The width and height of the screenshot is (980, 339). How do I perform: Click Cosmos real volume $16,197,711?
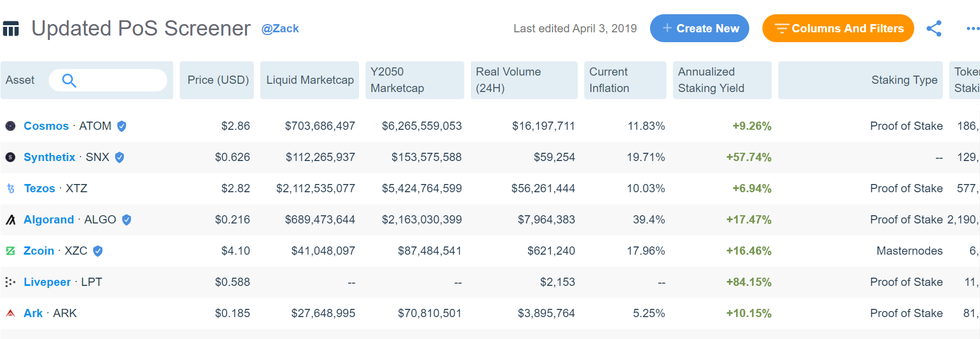544,126
